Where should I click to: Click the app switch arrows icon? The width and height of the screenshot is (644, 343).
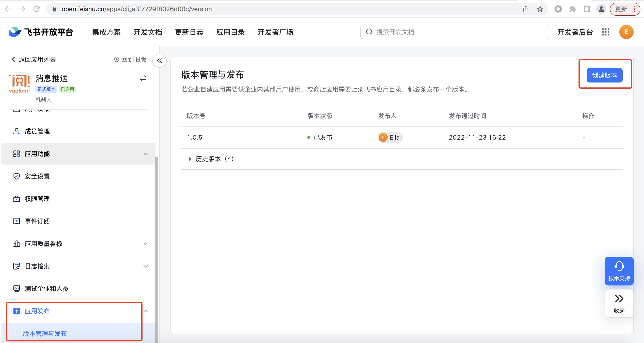pyautogui.click(x=143, y=78)
